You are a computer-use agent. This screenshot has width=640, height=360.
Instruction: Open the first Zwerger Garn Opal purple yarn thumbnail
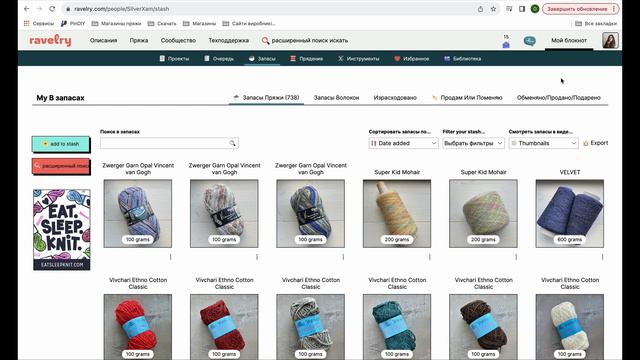coord(138,213)
